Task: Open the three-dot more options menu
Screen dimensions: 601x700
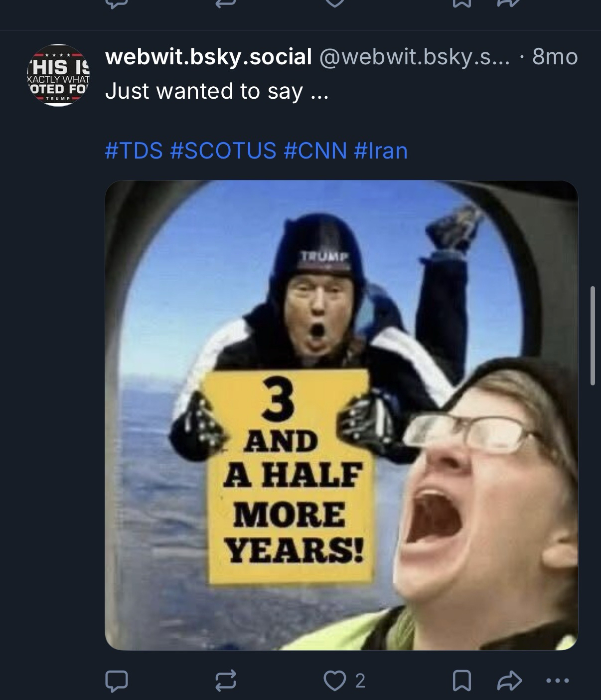Action: pyautogui.click(x=557, y=681)
